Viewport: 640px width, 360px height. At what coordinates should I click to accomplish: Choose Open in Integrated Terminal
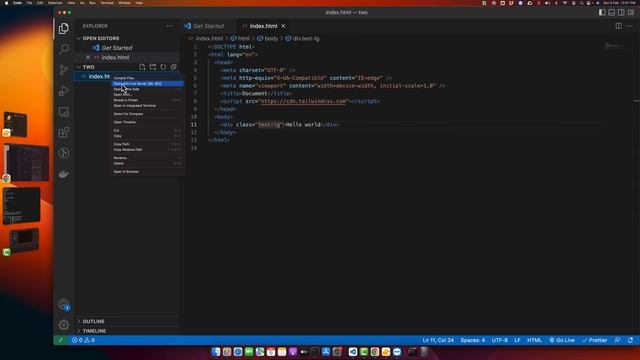point(148,105)
